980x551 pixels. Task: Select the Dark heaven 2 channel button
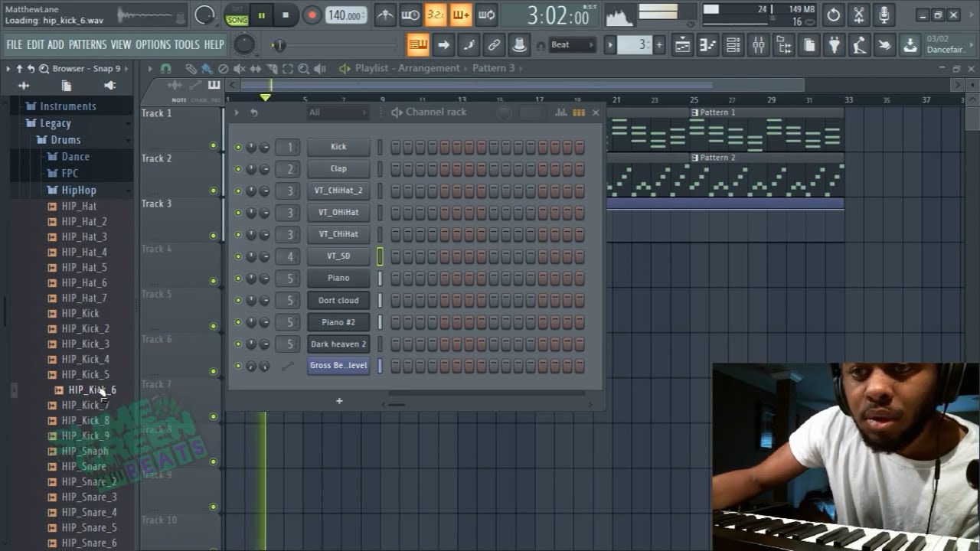click(338, 344)
